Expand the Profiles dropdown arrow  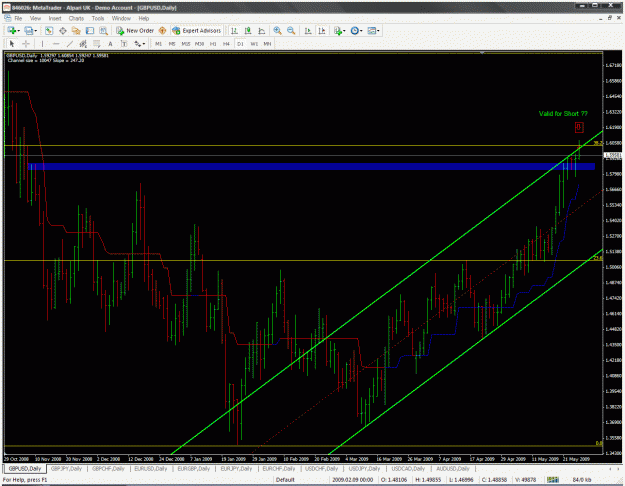(35, 31)
